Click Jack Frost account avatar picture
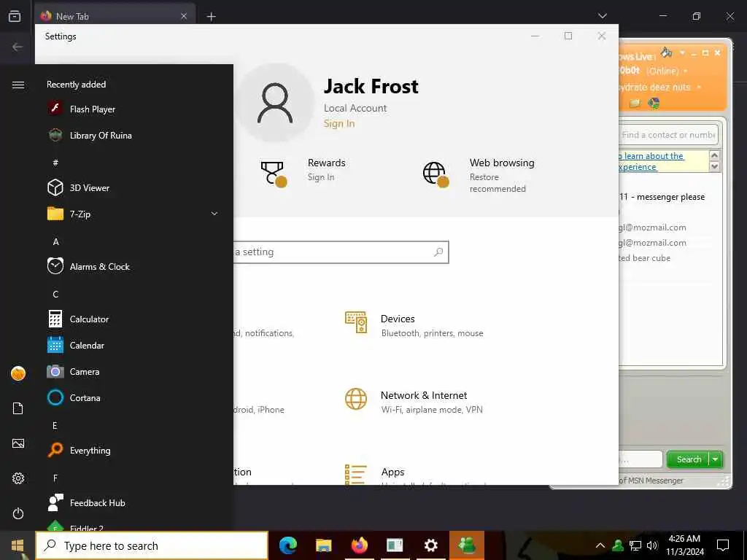 click(x=275, y=103)
